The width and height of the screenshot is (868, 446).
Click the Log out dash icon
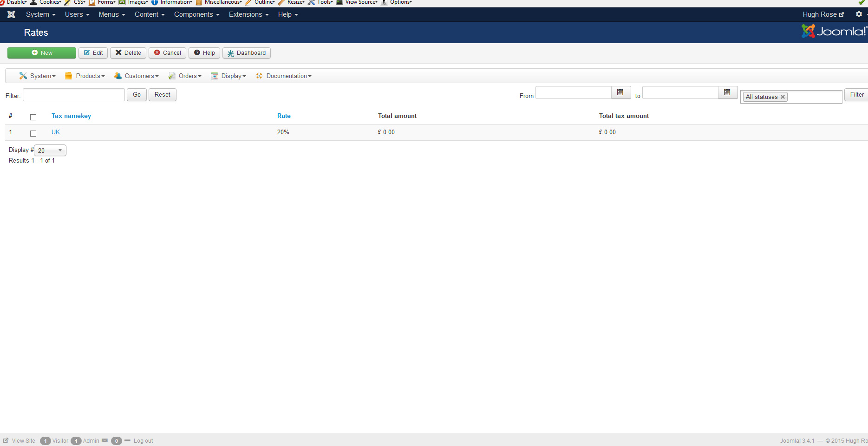tap(127, 440)
